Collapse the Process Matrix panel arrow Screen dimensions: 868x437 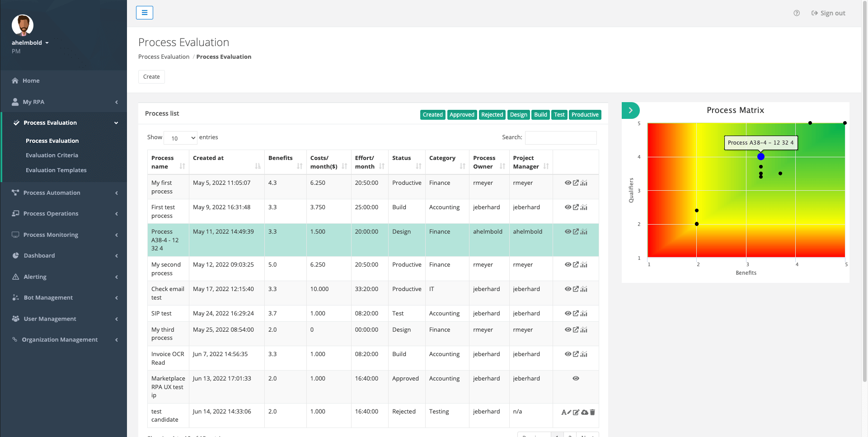tap(630, 110)
